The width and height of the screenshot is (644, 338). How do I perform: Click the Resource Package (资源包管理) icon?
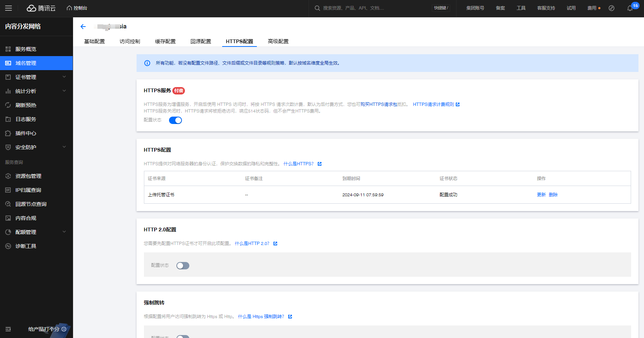[x=8, y=176]
